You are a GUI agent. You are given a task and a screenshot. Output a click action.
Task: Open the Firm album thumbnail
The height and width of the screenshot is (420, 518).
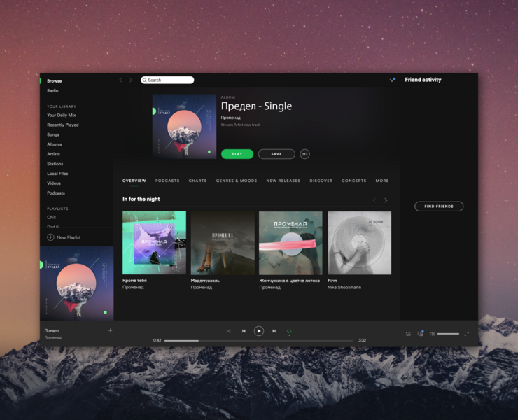[359, 243]
